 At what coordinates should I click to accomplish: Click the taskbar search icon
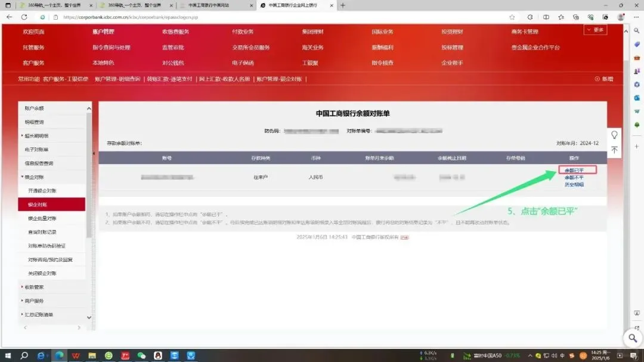pyautogui.click(x=24, y=355)
